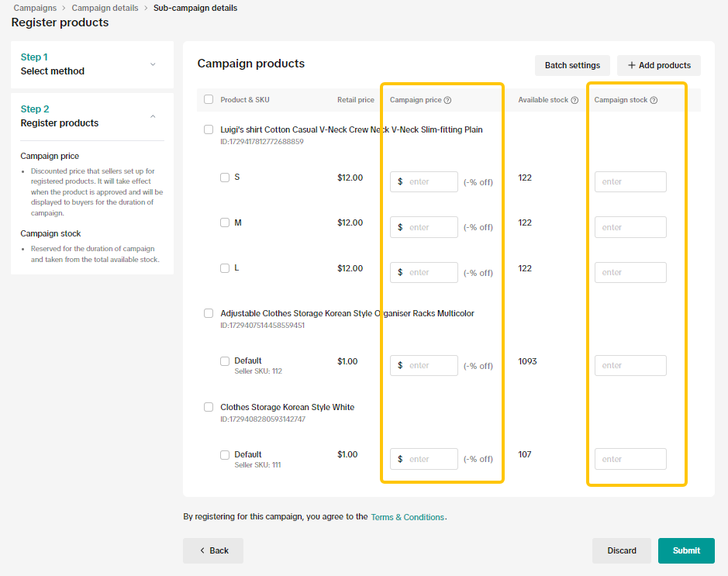The image size is (728, 576).
Task: Expand Step 1 Select method section
Action: [x=153, y=64]
